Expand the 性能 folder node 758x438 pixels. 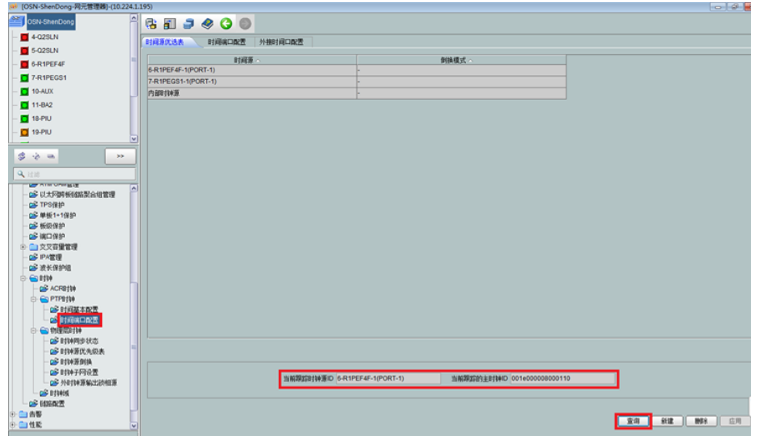13,425
